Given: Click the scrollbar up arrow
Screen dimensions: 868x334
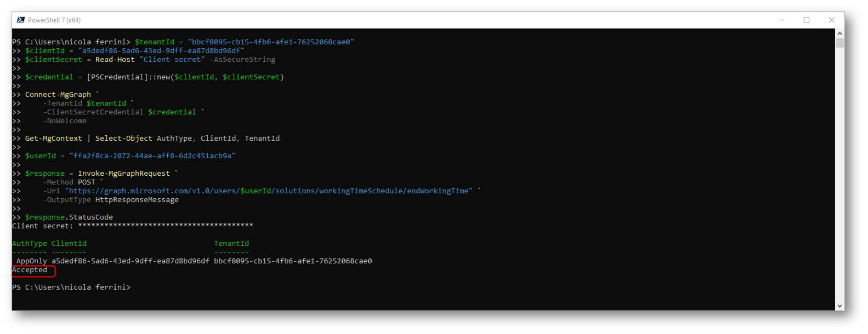Looking at the screenshot, I should coord(839,33).
